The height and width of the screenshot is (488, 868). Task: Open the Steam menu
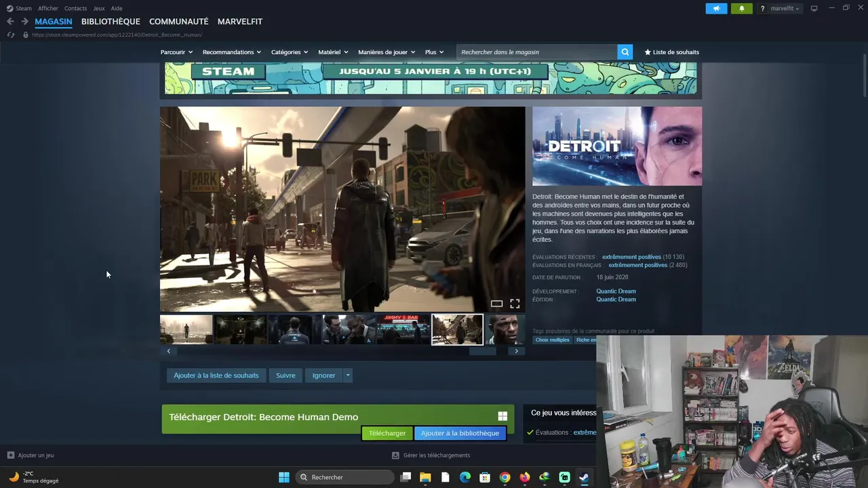pos(19,8)
